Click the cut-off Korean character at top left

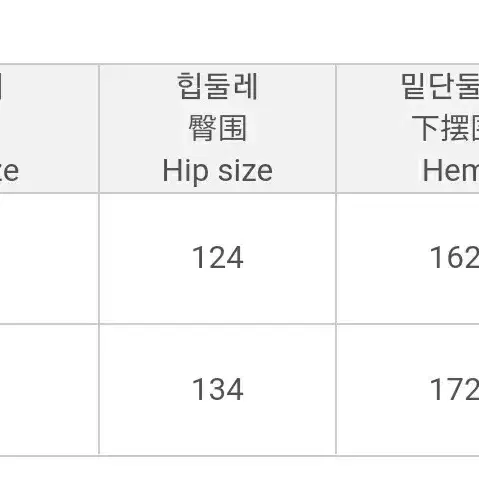1,86
